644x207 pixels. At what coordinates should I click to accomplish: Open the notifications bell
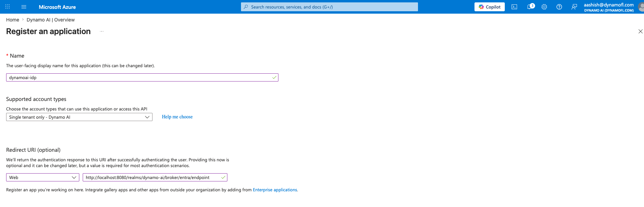(x=530, y=7)
